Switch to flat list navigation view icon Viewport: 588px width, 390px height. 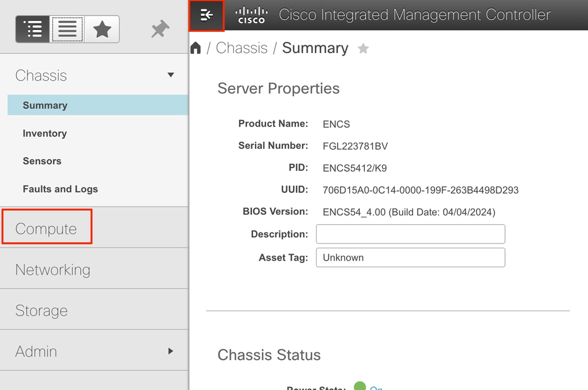(x=67, y=29)
